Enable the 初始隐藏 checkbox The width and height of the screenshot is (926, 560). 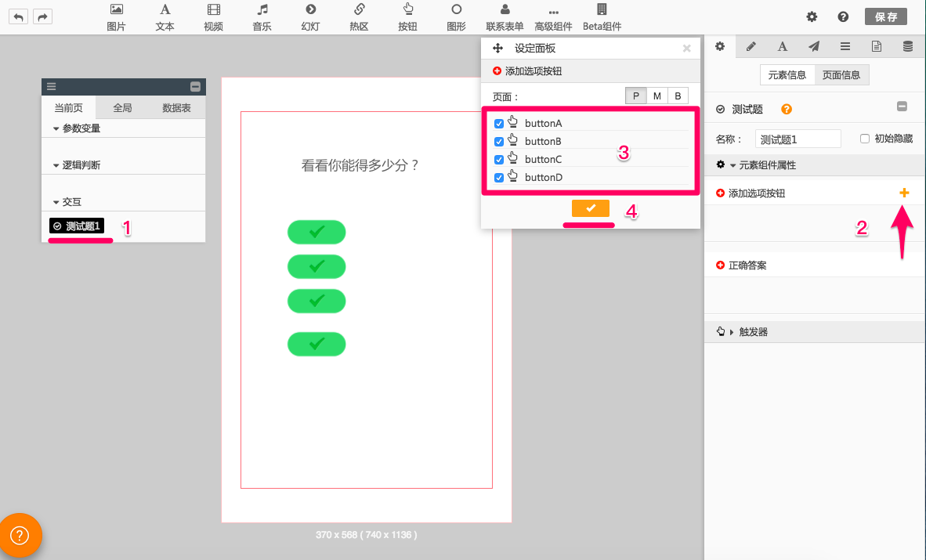click(x=865, y=139)
